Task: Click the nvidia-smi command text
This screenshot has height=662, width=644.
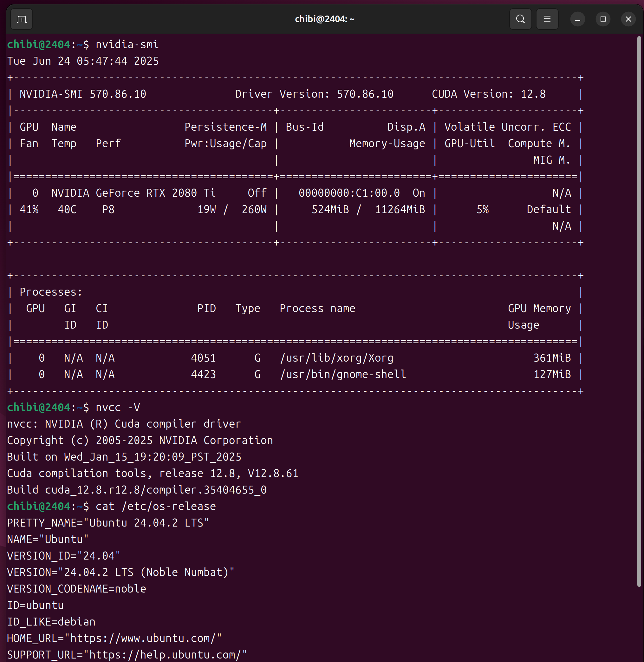Action: point(127,44)
